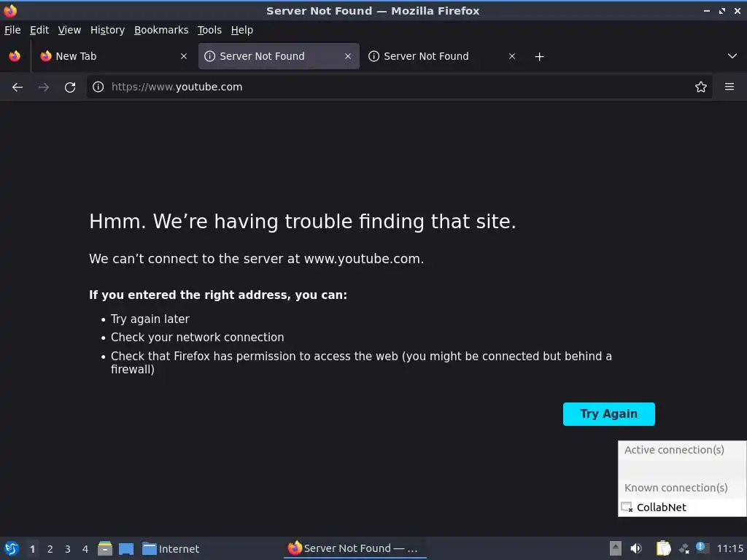The image size is (747, 560).
Task: Close the active Server Not Found tab
Action: coord(348,56)
